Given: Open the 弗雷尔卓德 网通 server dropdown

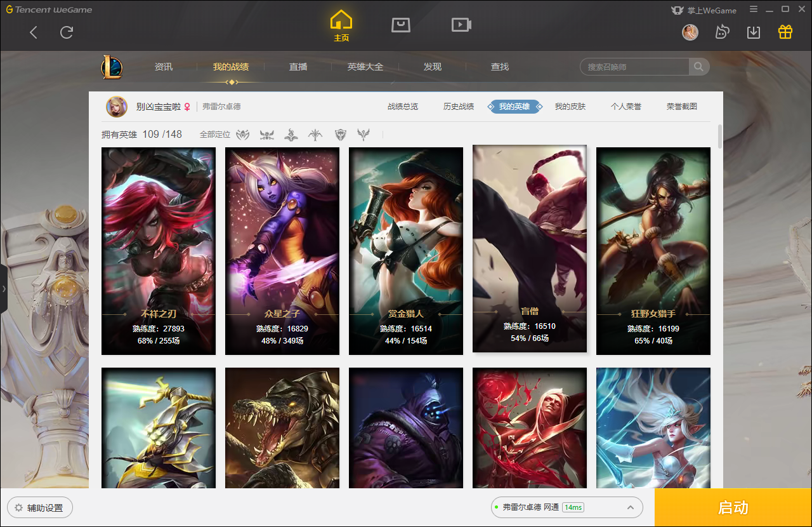Looking at the screenshot, I should click(x=567, y=507).
